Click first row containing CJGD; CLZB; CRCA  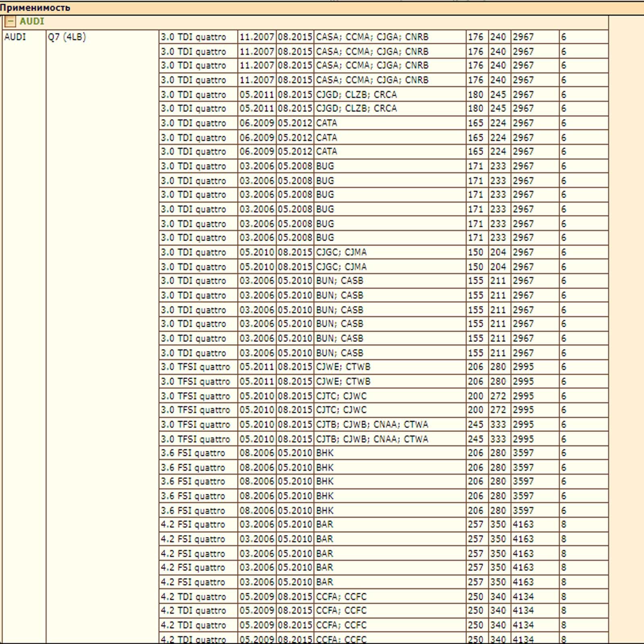(356, 95)
